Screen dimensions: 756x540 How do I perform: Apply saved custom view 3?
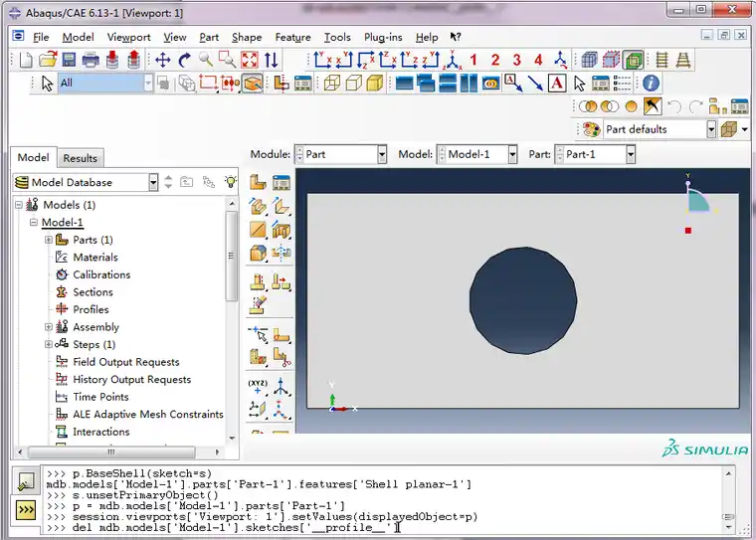517,61
